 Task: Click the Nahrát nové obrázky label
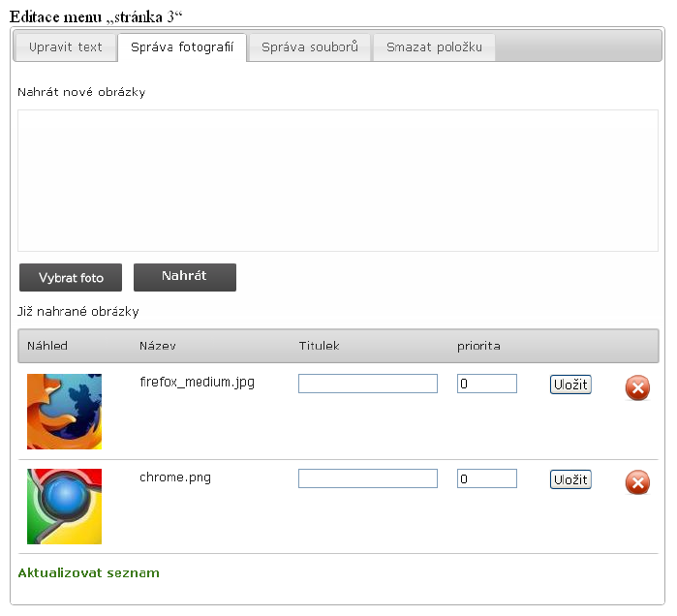[x=81, y=92]
